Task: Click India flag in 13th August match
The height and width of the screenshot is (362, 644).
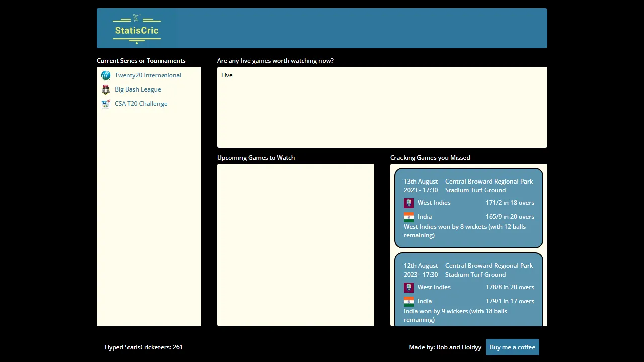Action: pos(409,217)
